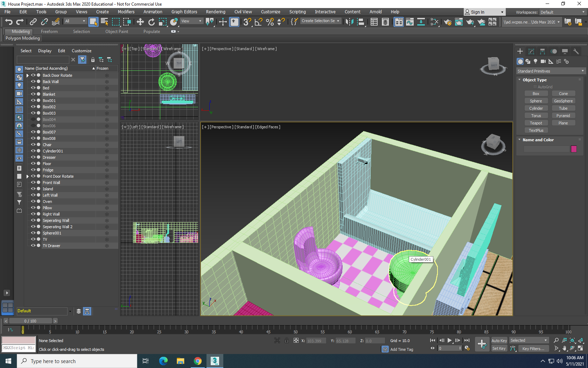Switch to the Hierarchy command panel tab
588x368 pixels.
click(542, 51)
